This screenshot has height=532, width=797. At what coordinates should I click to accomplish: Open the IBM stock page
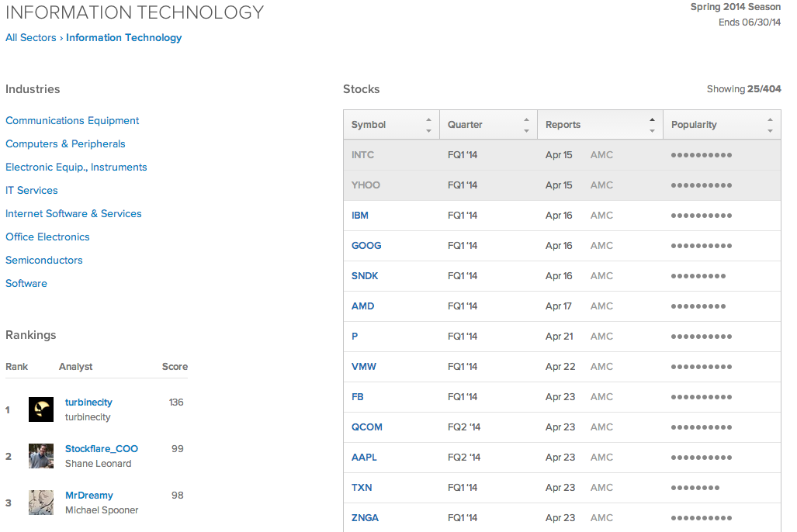360,216
